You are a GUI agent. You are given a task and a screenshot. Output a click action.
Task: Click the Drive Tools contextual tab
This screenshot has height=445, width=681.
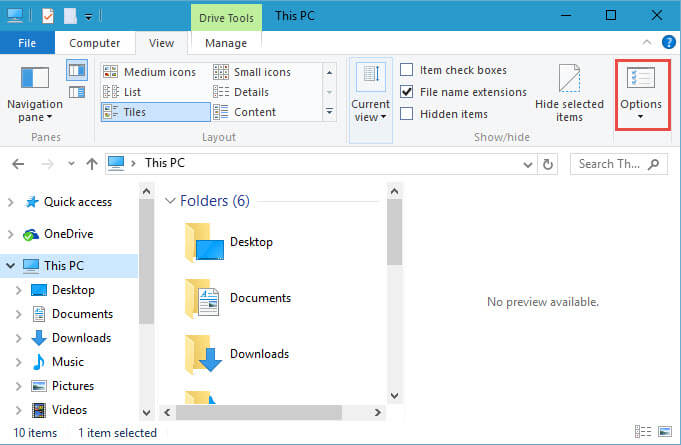(226, 18)
